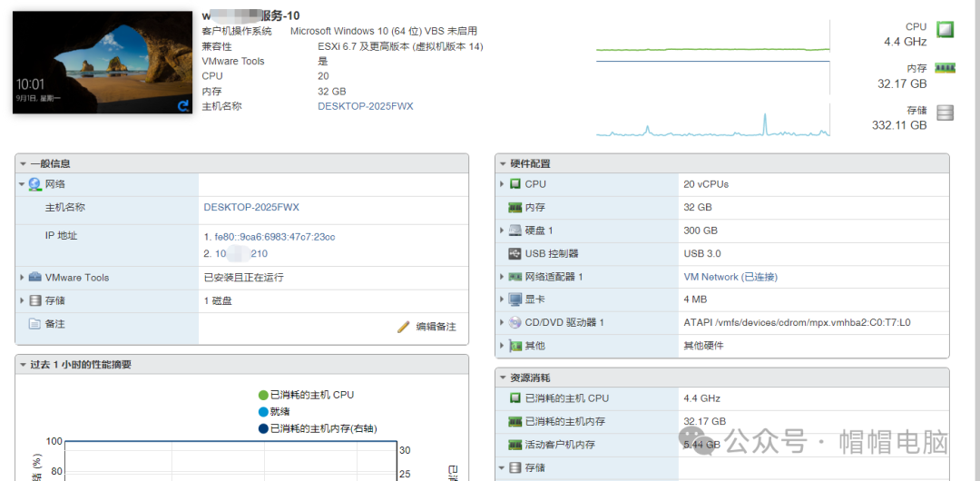Click the 20 vCPUs value

706,184
